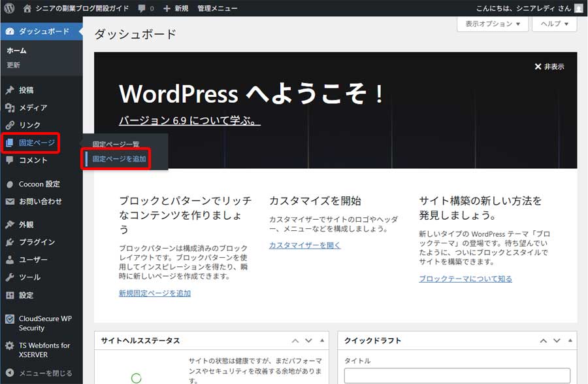Viewport: 588px width, 384px height.
Task: Expand the ヘルプ dropdown
Action: point(552,24)
